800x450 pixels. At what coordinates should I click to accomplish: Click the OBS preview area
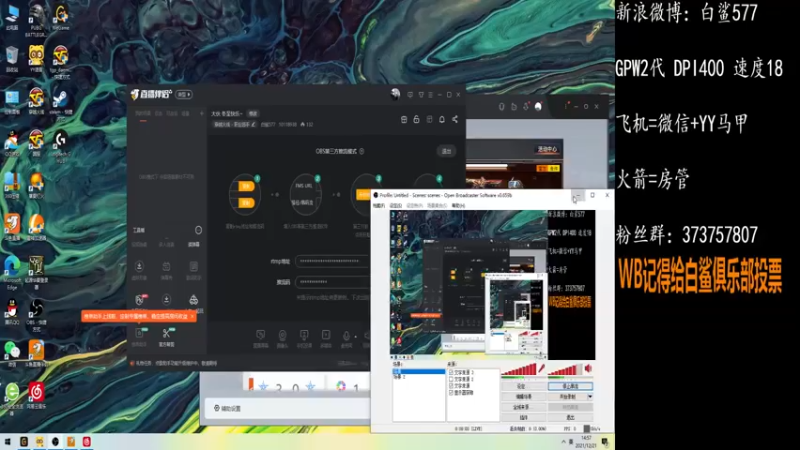pos(492,285)
